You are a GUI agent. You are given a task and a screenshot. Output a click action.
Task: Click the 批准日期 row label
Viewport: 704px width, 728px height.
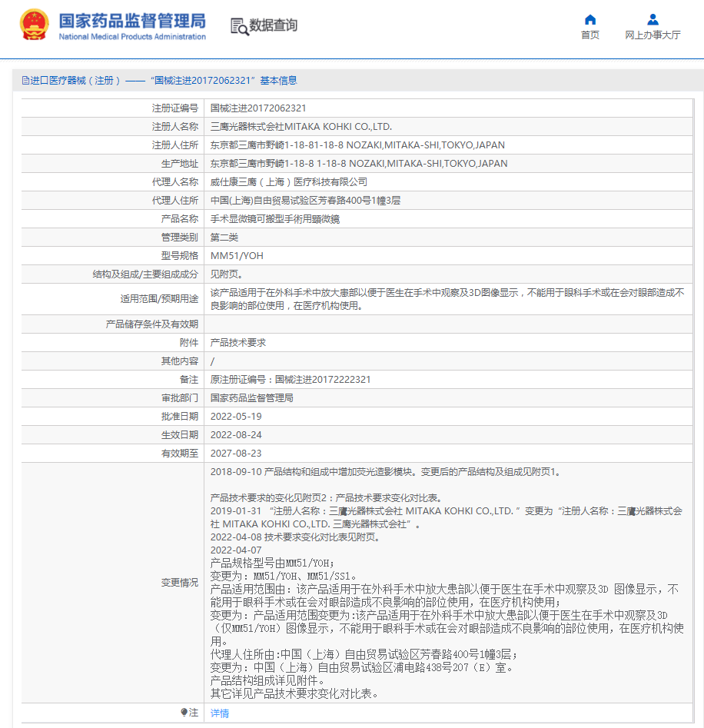pyautogui.click(x=180, y=417)
